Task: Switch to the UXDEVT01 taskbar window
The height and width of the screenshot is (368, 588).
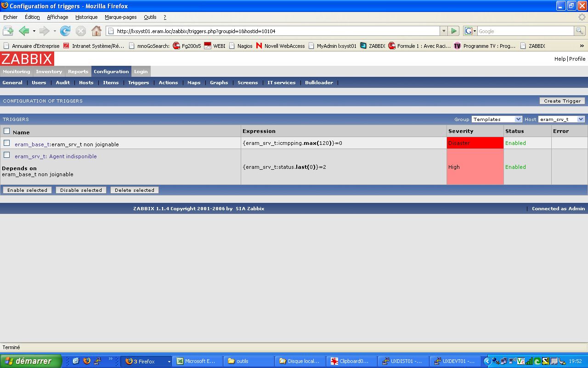Action: coord(456,362)
